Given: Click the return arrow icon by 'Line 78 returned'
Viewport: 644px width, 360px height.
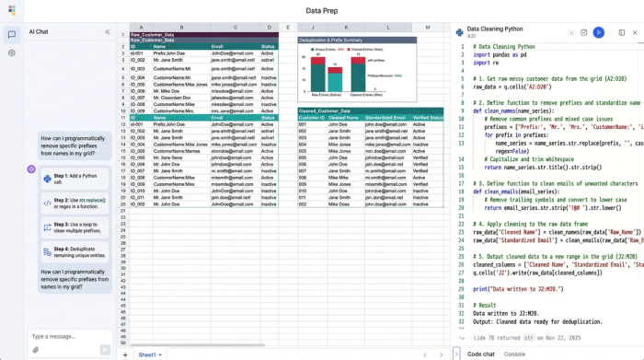Looking at the screenshot, I should (462, 338).
